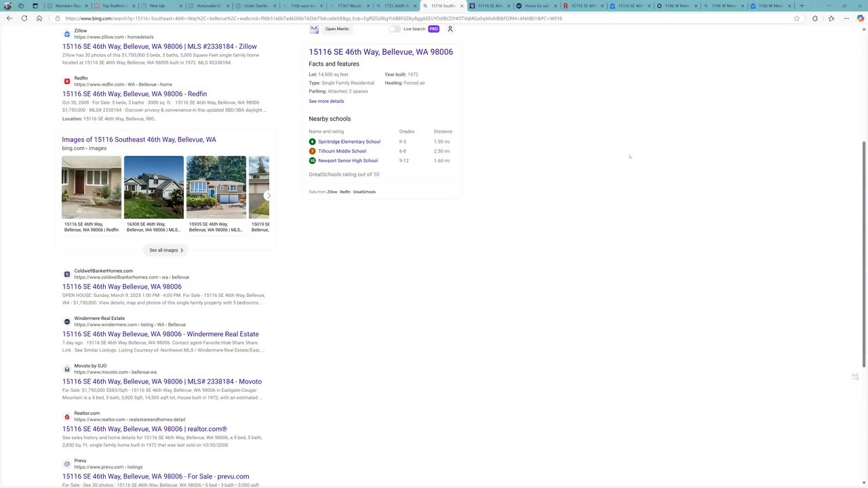868x488 pixels.
Task: Open browser profile avatar
Action: tap(7, 6)
